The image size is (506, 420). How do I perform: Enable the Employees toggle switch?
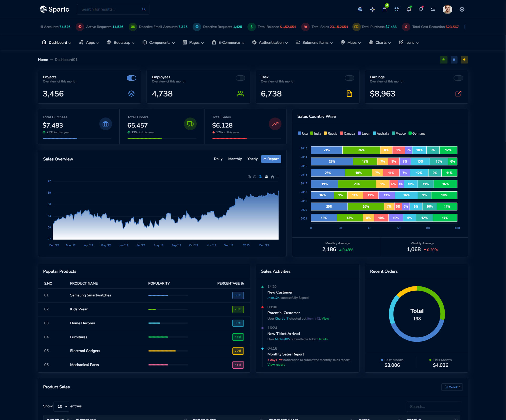[240, 78]
